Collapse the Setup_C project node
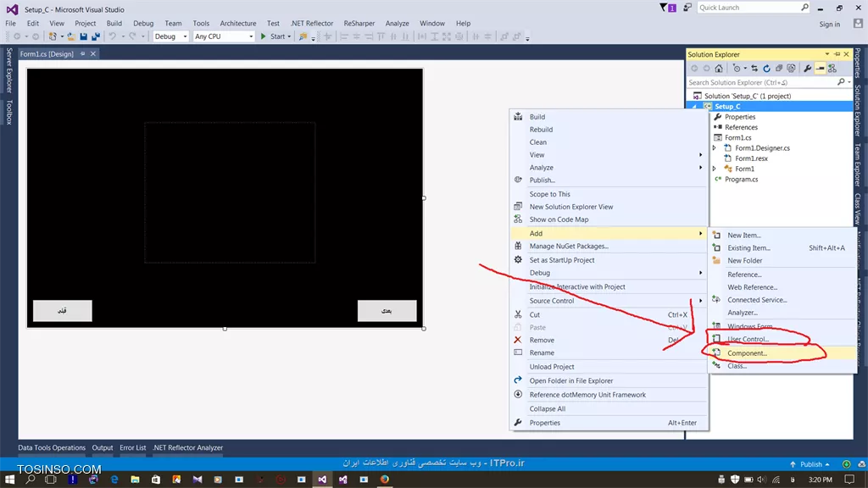The height and width of the screenshot is (488, 868). coord(694,106)
